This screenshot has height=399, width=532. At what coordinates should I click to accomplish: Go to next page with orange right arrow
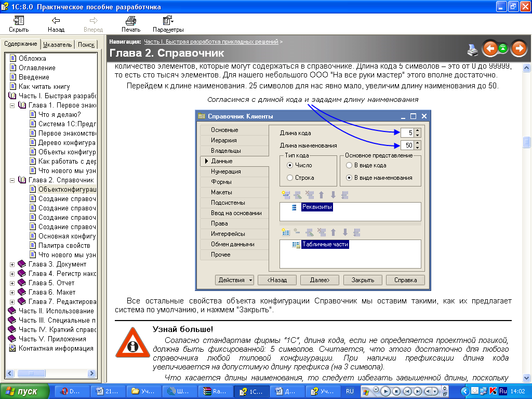click(x=518, y=48)
